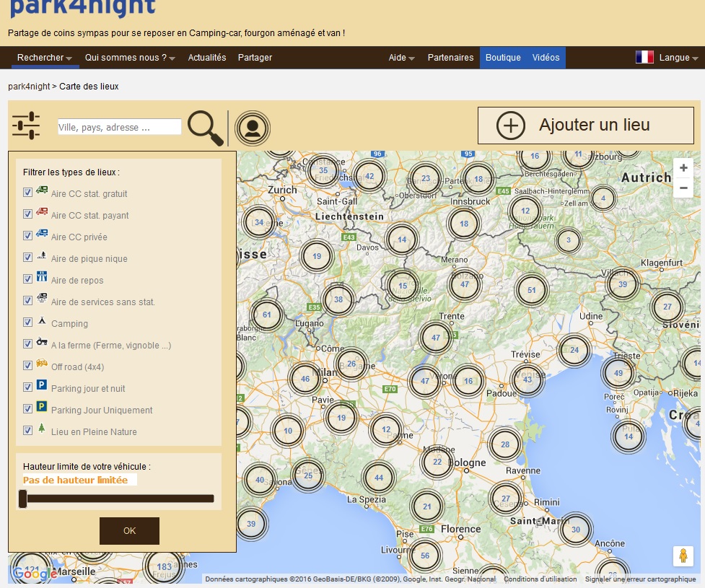The image size is (705, 588).
Task: Click the plus circle in Ajouter un lieu
Action: (510, 126)
